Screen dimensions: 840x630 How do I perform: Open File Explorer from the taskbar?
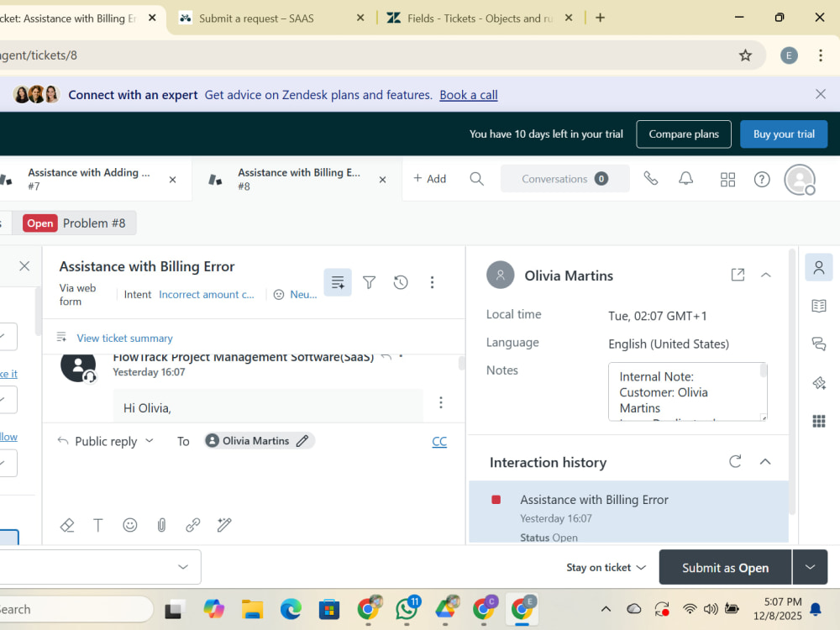[252, 609]
